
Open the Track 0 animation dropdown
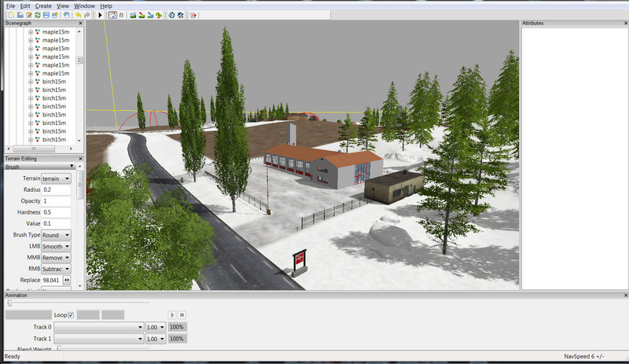pos(98,327)
